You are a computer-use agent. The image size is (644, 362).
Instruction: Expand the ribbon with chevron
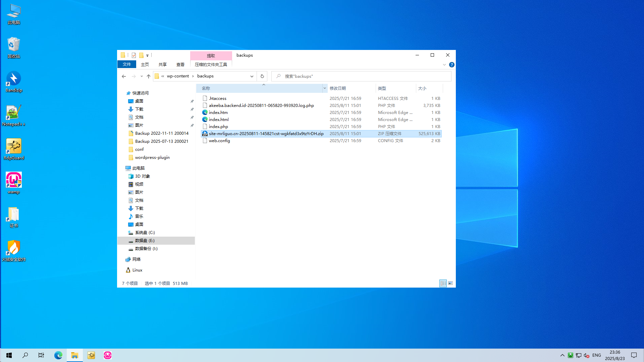pos(444,65)
